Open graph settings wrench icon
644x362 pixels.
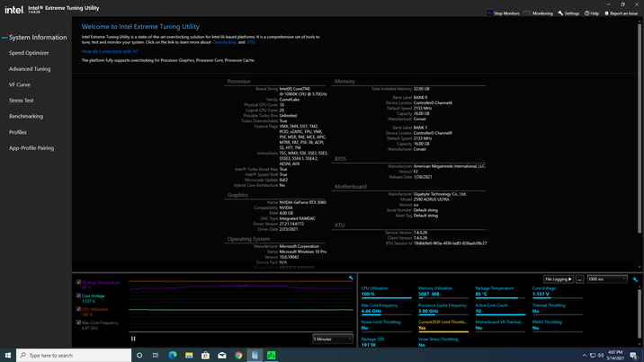(351, 278)
